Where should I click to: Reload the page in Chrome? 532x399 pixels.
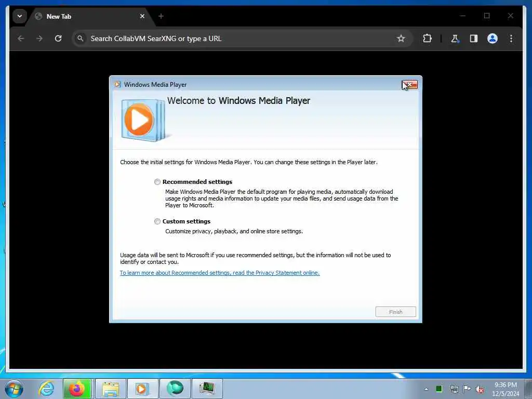click(x=58, y=38)
